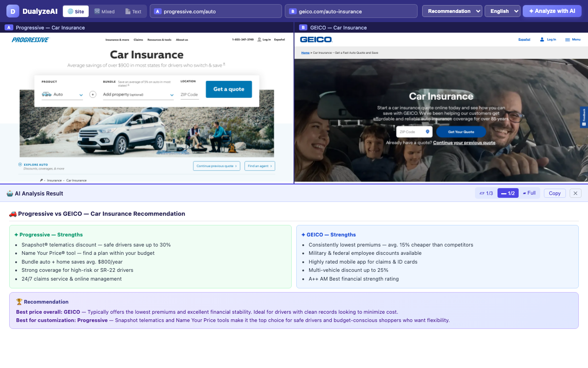Click the Find an agent button
This screenshot has width=588, height=368.
(260, 166)
